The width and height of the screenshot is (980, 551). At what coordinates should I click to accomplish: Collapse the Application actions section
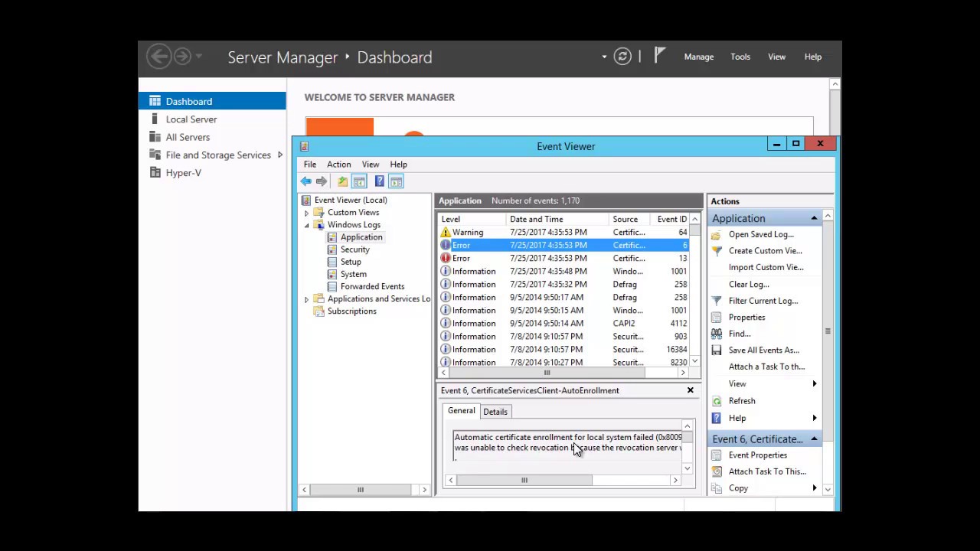(814, 218)
